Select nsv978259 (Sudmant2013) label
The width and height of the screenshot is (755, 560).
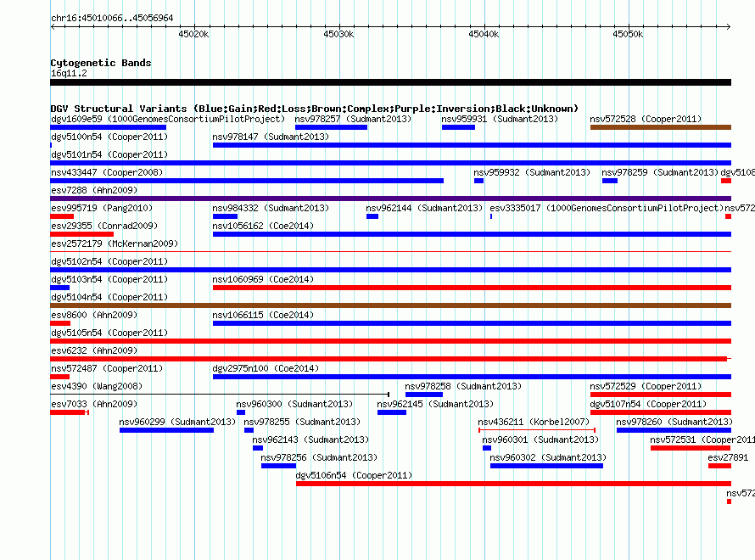coord(660,172)
